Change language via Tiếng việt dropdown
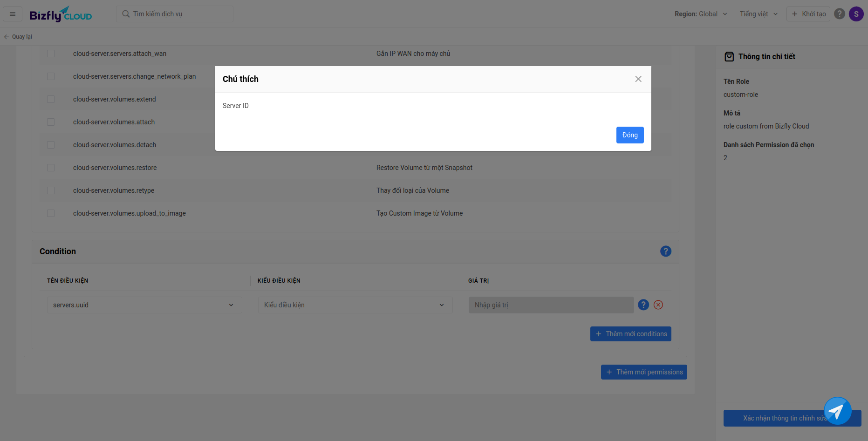The height and width of the screenshot is (441, 868). tap(758, 14)
